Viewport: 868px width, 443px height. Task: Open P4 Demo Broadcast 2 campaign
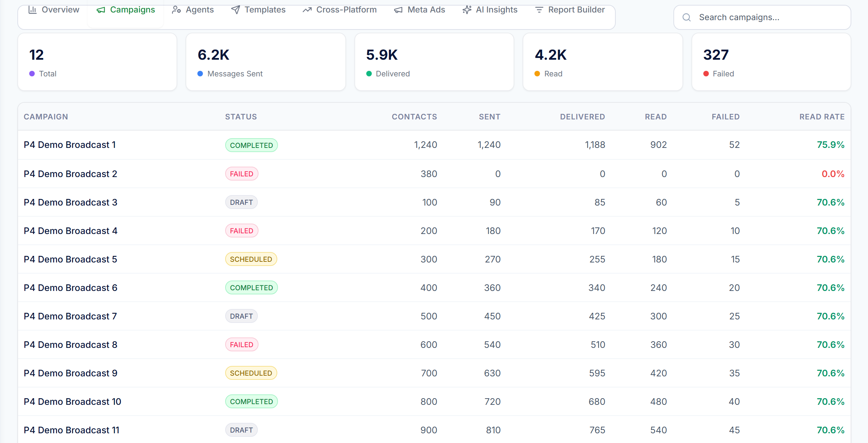[71, 174]
